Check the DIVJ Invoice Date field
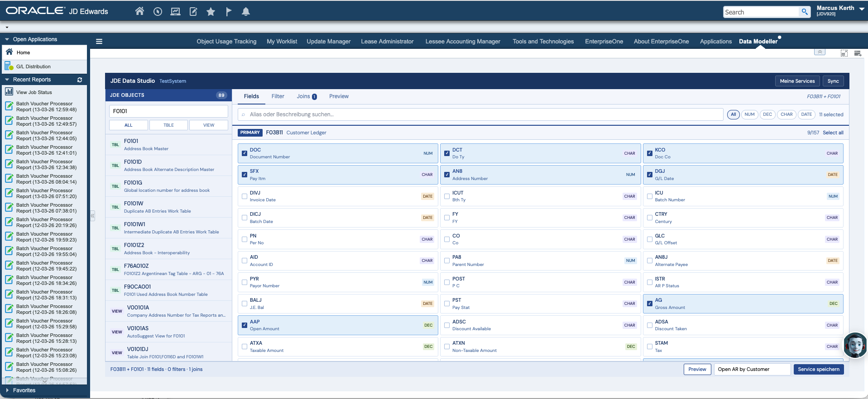Viewport: 868px width, 399px height. coord(245,196)
